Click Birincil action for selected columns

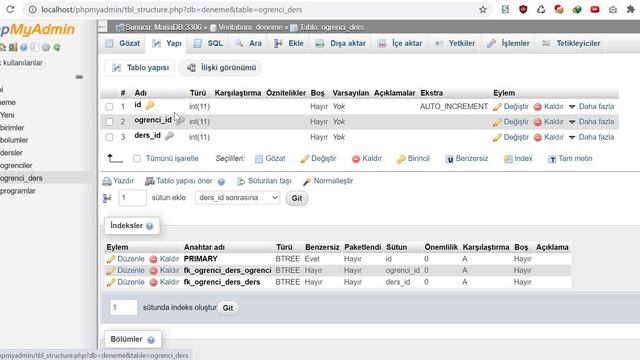(413, 158)
